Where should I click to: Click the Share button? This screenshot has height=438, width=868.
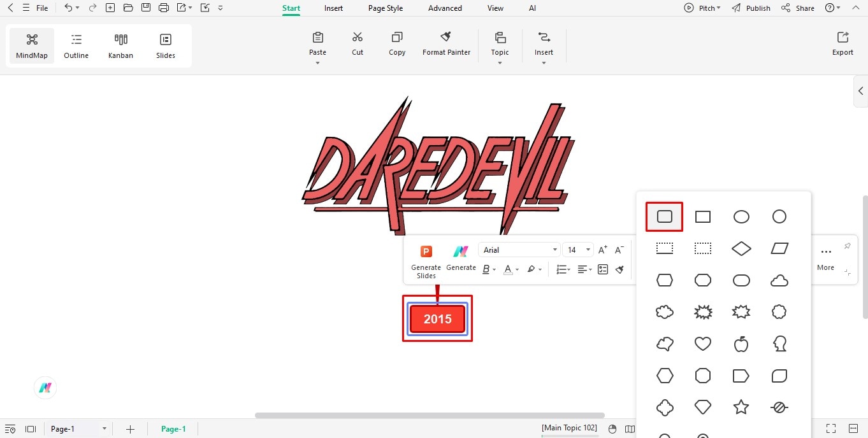tap(798, 8)
